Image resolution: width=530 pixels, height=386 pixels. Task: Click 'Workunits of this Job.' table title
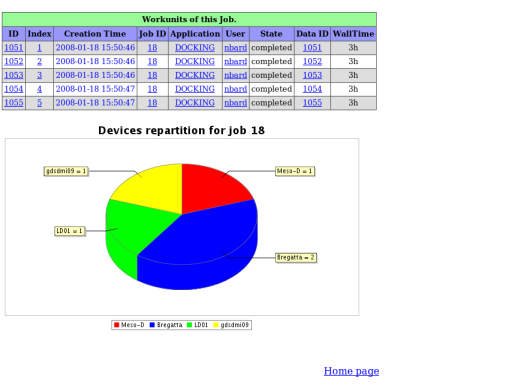pyautogui.click(x=189, y=19)
